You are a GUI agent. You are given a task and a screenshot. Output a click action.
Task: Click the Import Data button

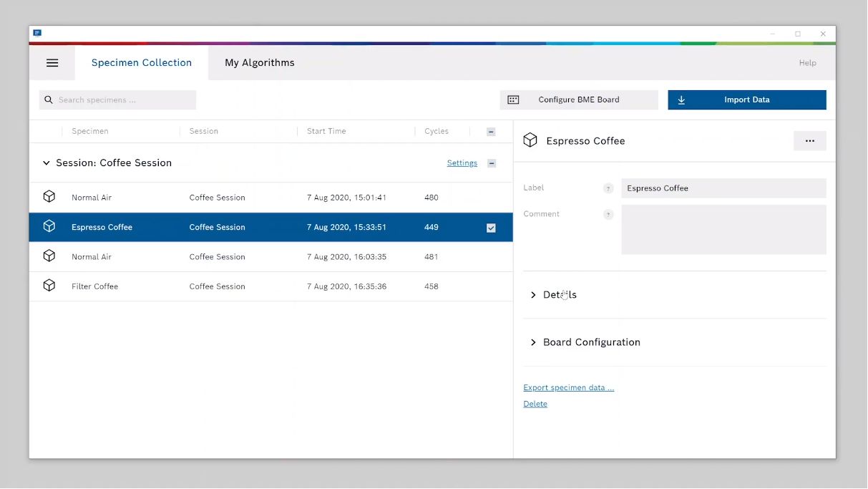pyautogui.click(x=746, y=100)
